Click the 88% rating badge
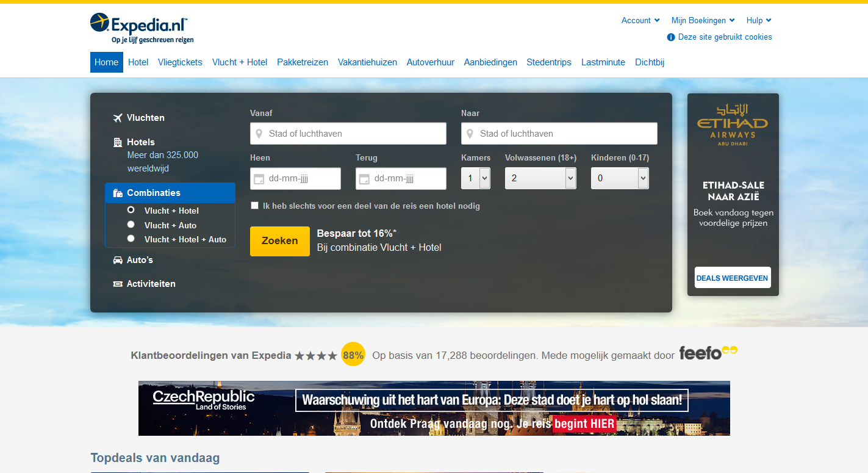The height and width of the screenshot is (473, 868). [x=353, y=355]
